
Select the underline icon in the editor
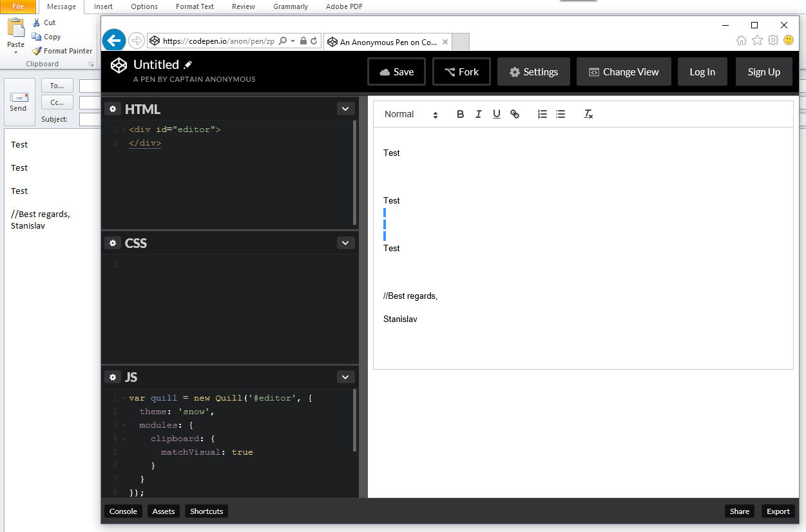coord(496,114)
